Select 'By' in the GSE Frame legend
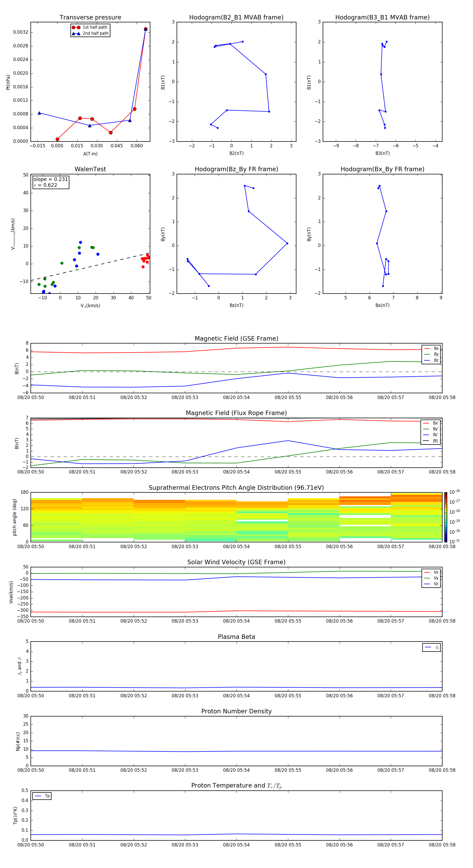Image resolution: width=473 pixels, height=868 pixels. [x=431, y=354]
